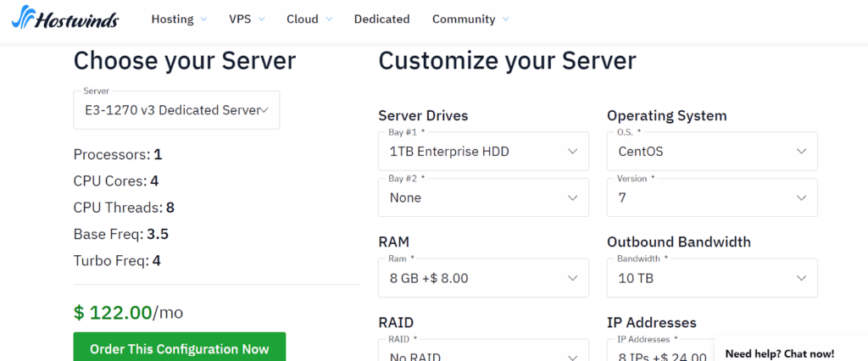Click chevron next to Community
This screenshot has width=868, height=361.
(x=505, y=19)
